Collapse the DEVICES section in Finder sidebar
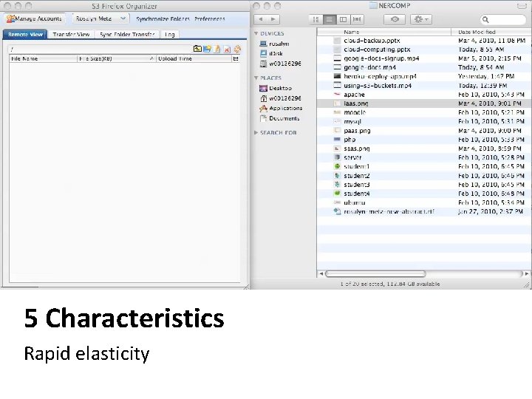Screen dimensions: 532x399 (256, 33)
